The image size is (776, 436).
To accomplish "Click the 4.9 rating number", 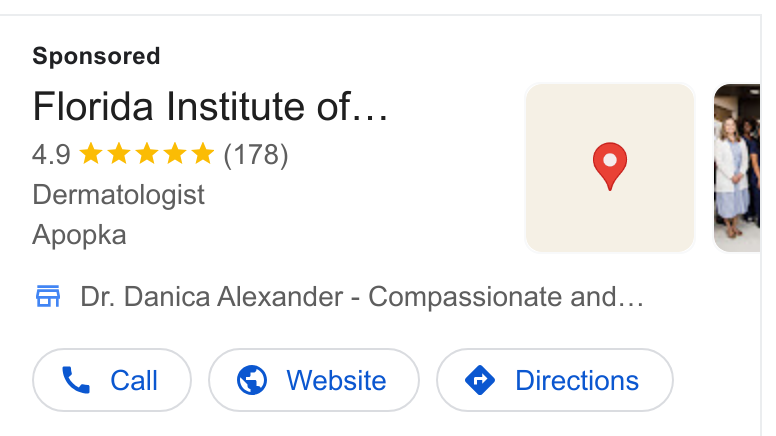I will click(51, 155).
